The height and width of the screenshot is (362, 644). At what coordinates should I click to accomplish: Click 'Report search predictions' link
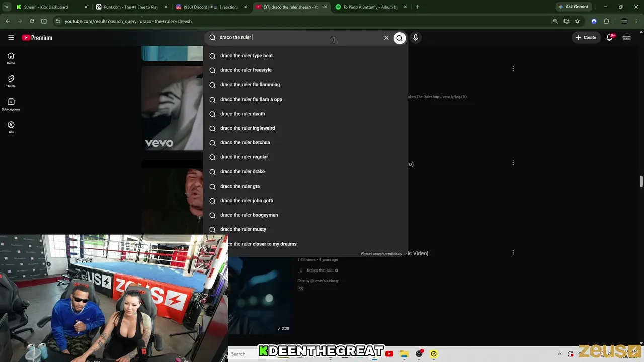381,254
